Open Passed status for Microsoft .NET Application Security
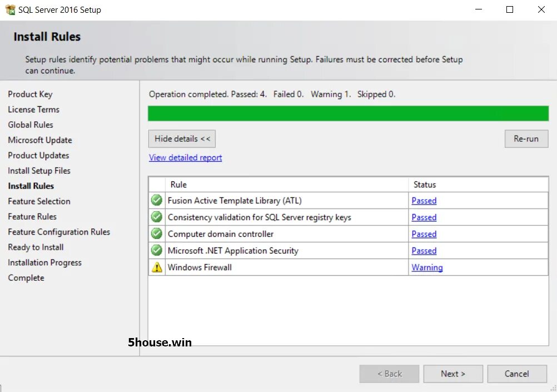The height and width of the screenshot is (392, 557). tap(424, 251)
